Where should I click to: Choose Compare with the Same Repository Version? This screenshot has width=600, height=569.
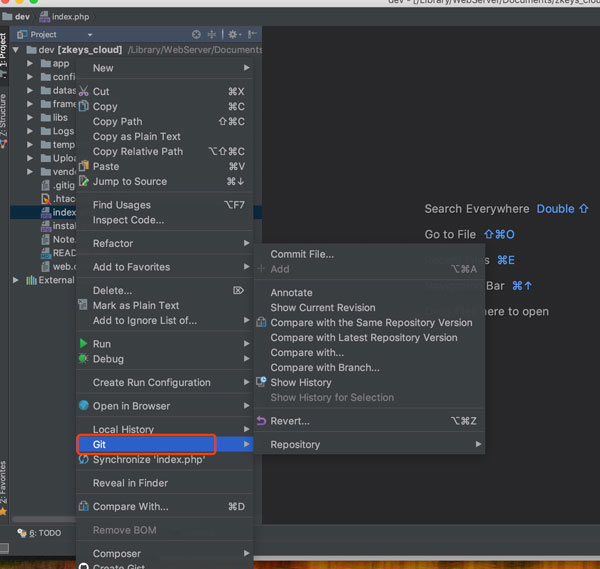369,323
